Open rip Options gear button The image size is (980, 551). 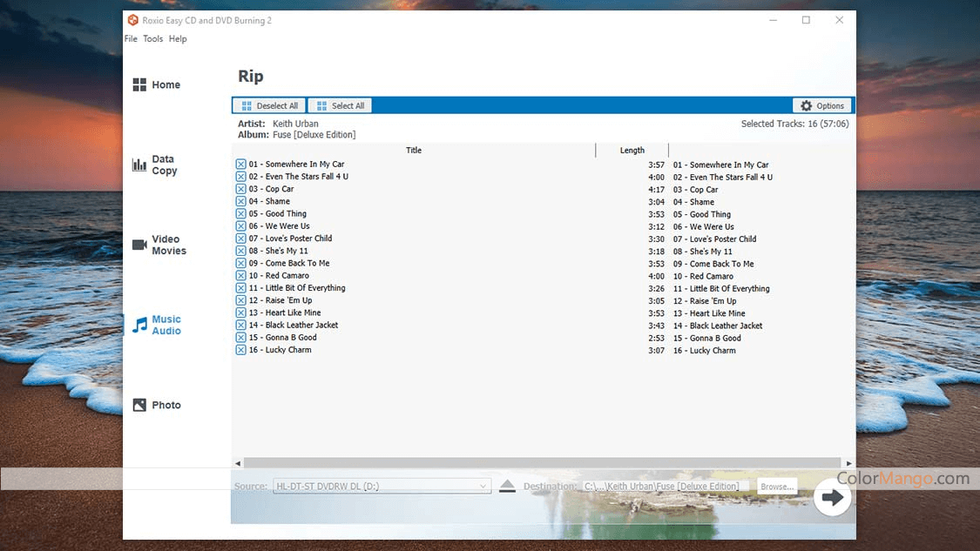click(x=822, y=105)
